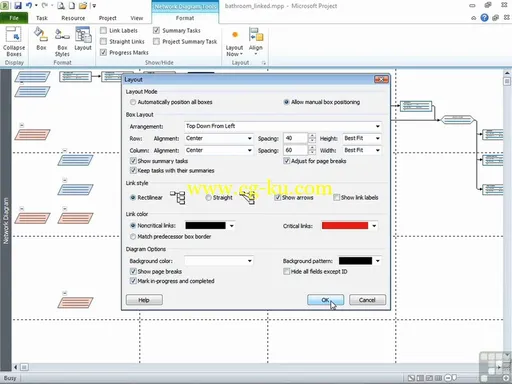Click the Save icon in quick access toolbar
Screen dimensions: 512x384
(18, 5)
